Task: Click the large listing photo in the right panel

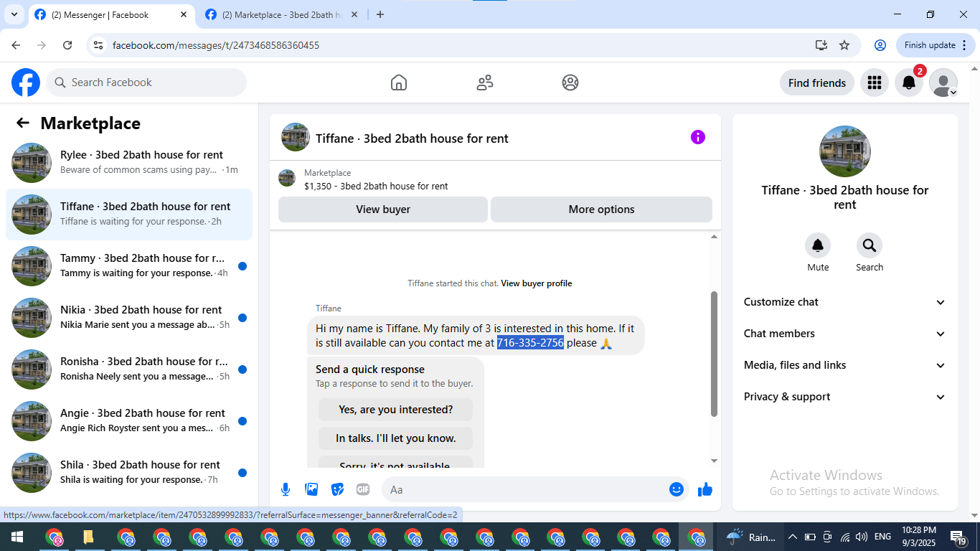Action: [x=845, y=151]
